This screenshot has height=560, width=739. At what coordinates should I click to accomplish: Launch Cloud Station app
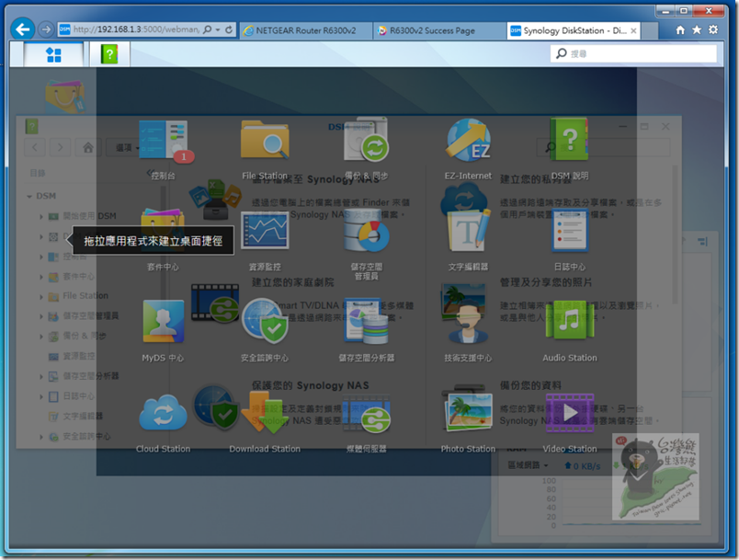(164, 413)
